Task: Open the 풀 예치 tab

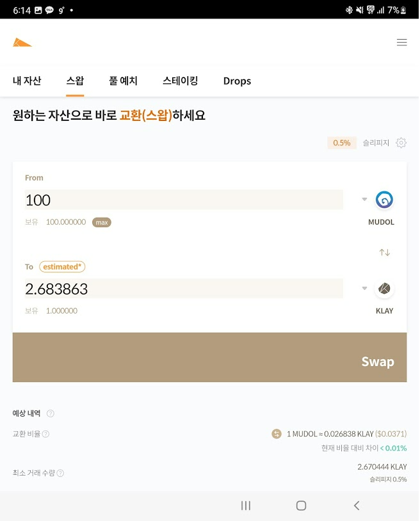Action: (124, 81)
